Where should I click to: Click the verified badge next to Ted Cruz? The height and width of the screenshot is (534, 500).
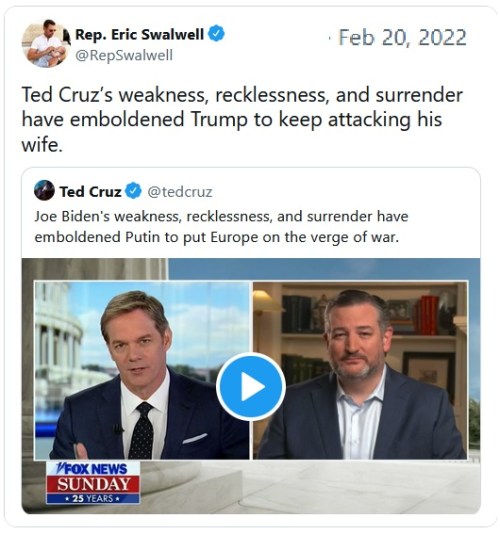(133, 191)
